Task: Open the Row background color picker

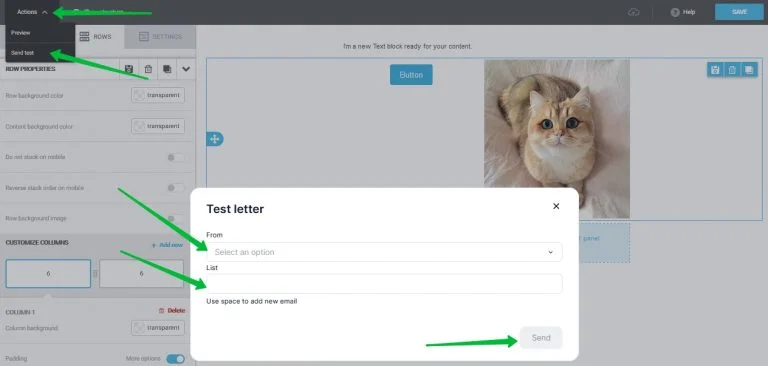Action: tap(158, 95)
